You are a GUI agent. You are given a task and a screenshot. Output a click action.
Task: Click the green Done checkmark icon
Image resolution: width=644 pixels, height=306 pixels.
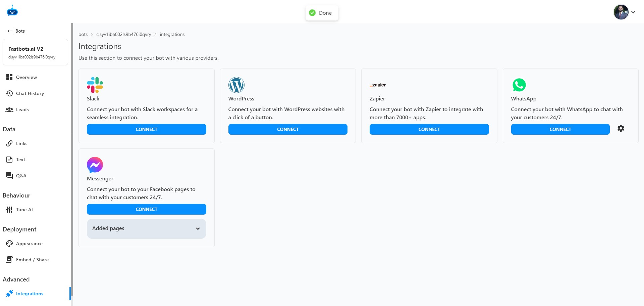point(312,13)
